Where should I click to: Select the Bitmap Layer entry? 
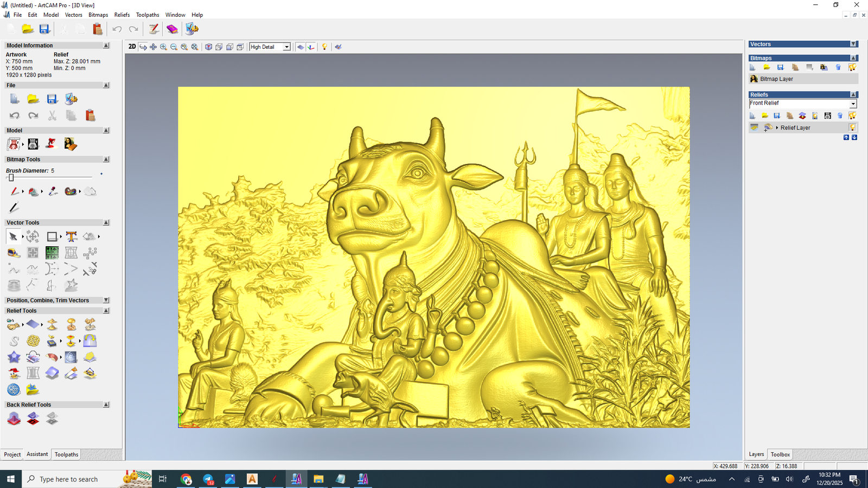coord(776,79)
